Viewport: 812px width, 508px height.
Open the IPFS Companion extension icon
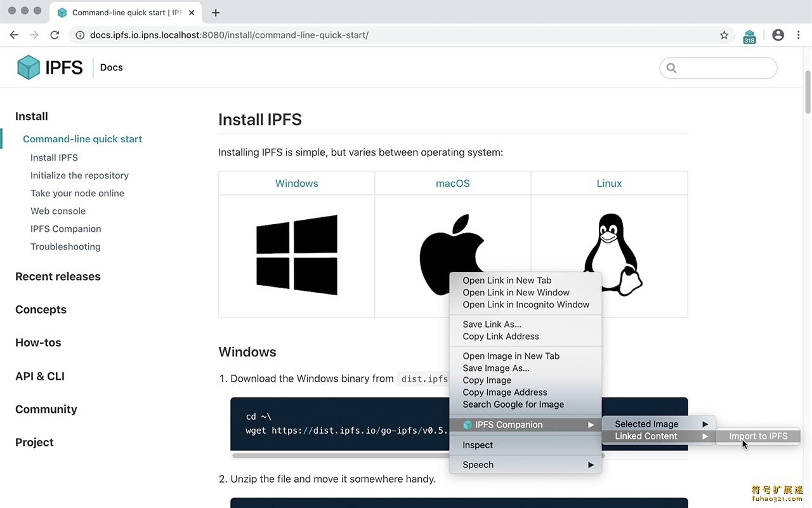[x=750, y=36]
